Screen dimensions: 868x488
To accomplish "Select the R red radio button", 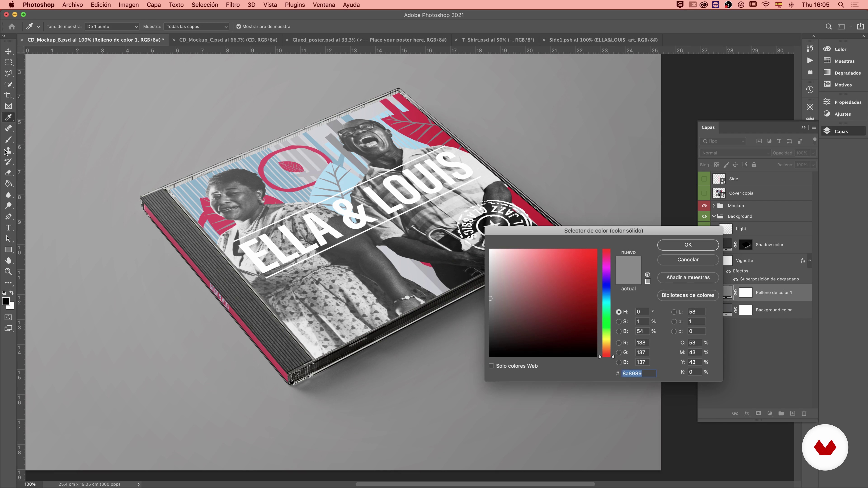I will point(619,343).
